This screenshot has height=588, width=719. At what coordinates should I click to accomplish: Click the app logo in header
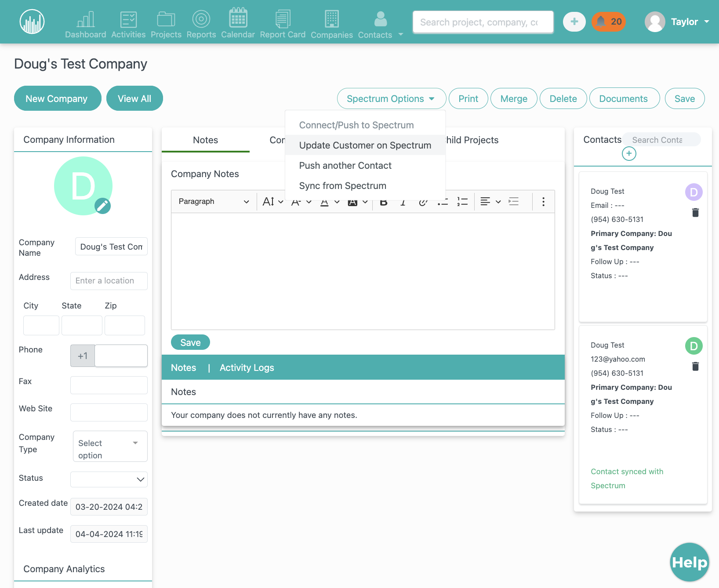click(32, 22)
